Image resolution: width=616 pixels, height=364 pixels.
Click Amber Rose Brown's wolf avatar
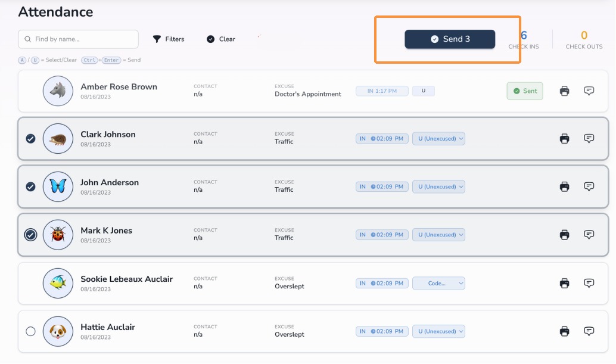point(58,91)
